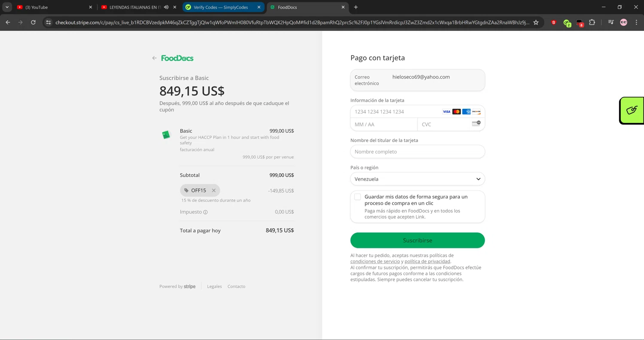Click the FoodDocs logo
This screenshot has height=340, width=644.
[x=177, y=58]
